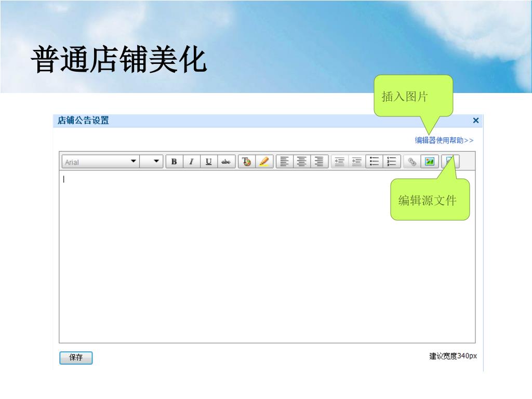Viewport: 532px width, 399px height.
Task: Align text to the left
Action: pos(285,162)
